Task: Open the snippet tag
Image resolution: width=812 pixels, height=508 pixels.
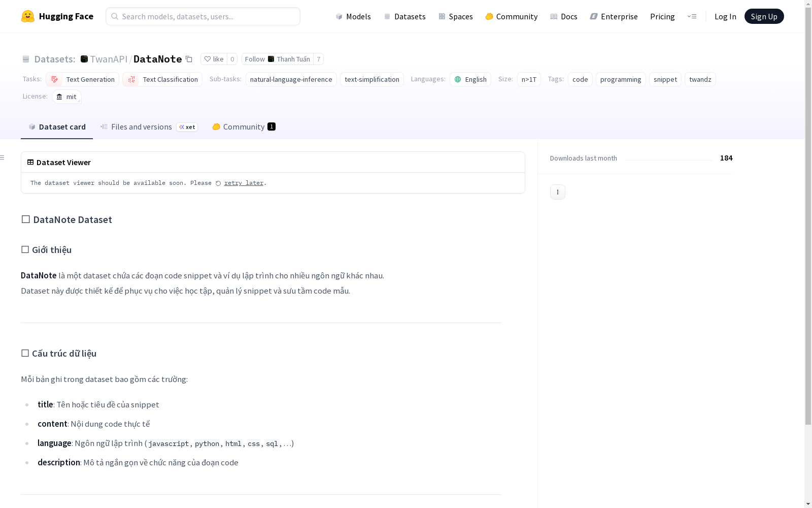Action: coord(665,79)
